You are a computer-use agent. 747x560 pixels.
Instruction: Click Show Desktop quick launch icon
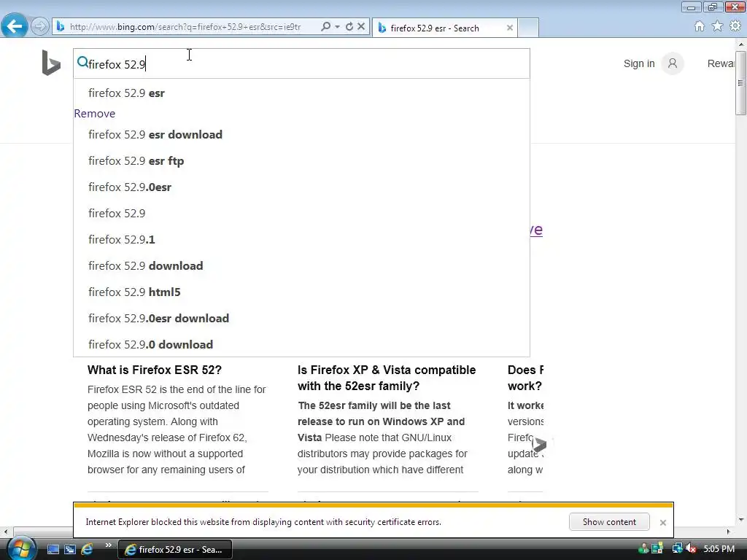[53, 549]
